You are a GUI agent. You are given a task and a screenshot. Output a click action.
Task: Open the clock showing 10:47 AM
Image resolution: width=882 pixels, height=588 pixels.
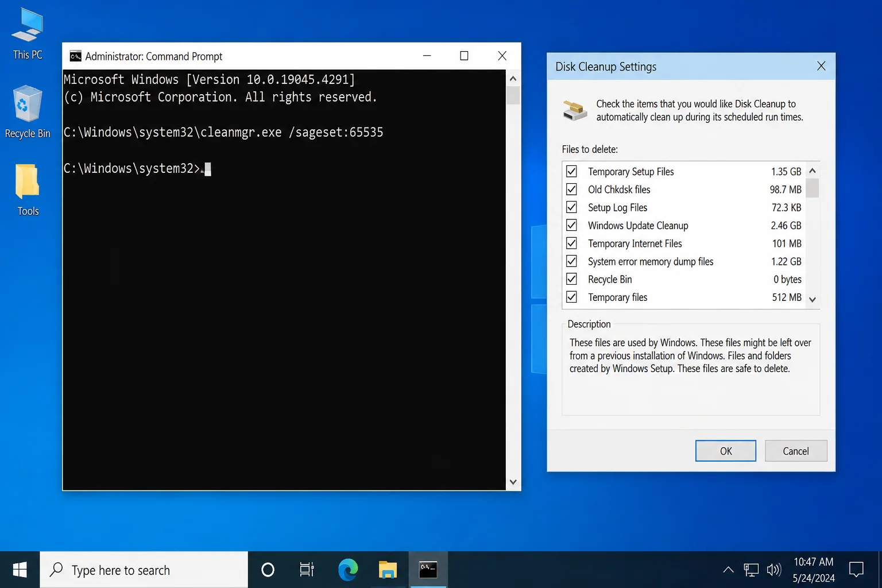814,570
